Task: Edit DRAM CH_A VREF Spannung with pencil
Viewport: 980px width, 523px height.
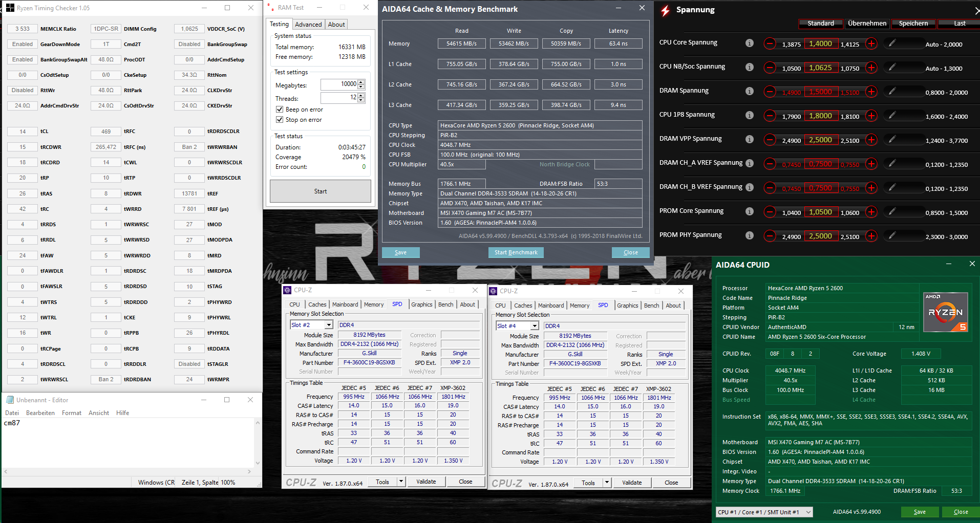Action: pyautogui.click(x=892, y=163)
